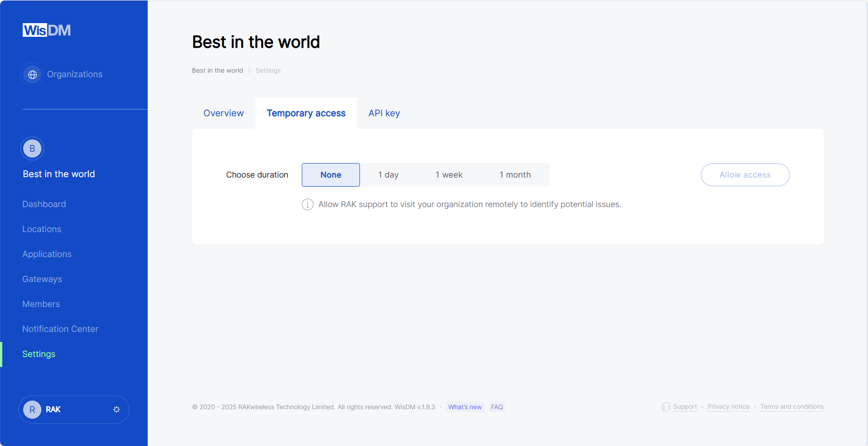The image size is (868, 446).
Task: Choose the '1 day' access duration
Action: pos(389,174)
